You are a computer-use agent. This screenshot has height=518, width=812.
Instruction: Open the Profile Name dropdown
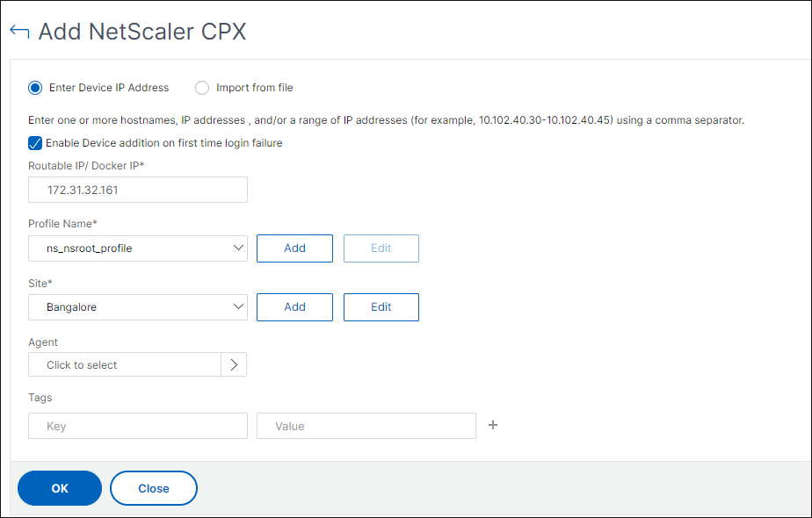point(138,248)
